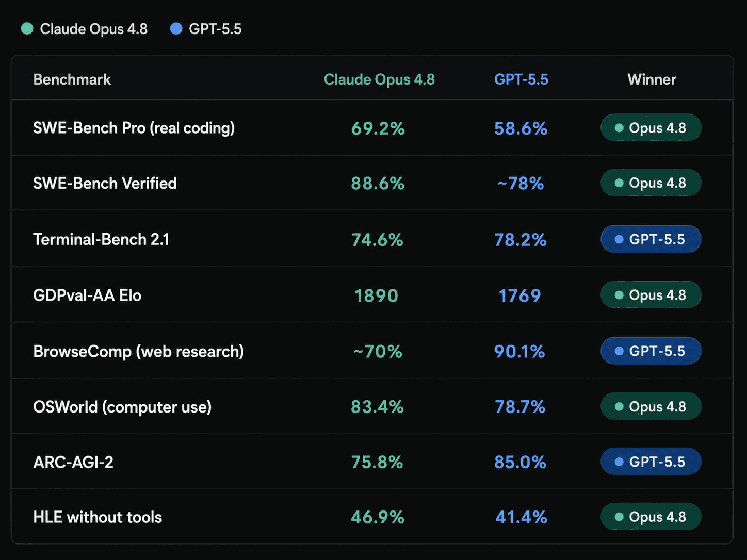
Task: Click the ~78% score for SWE-Bench Verified
Action: coord(521,183)
